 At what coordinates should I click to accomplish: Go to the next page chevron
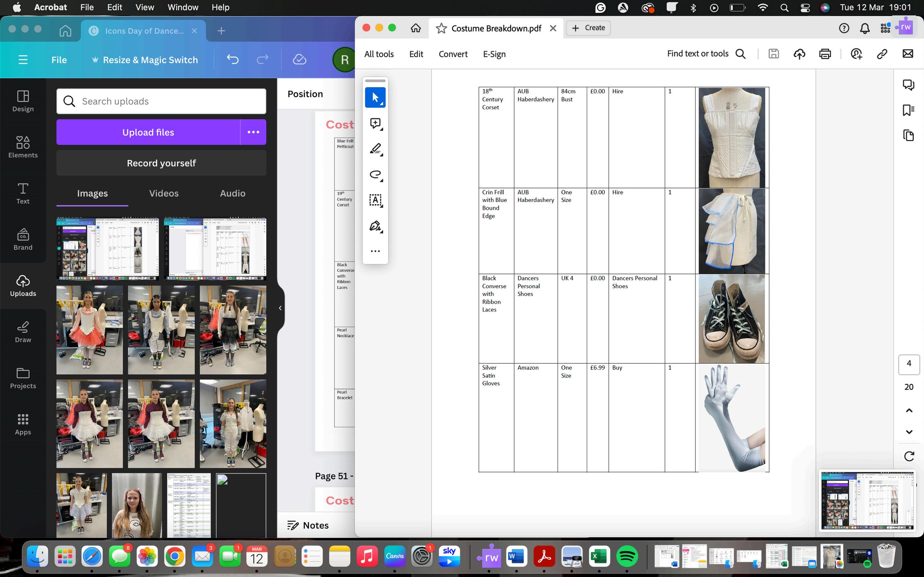click(909, 432)
